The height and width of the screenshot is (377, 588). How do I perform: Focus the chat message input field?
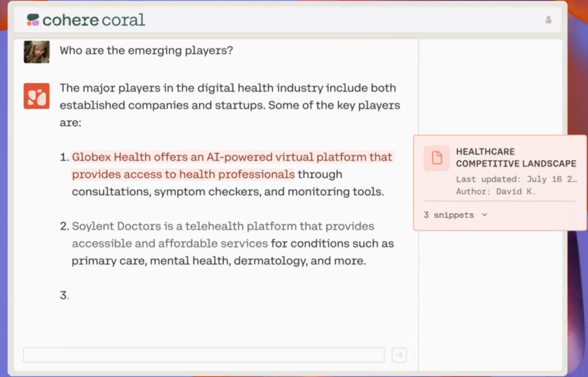(x=204, y=355)
